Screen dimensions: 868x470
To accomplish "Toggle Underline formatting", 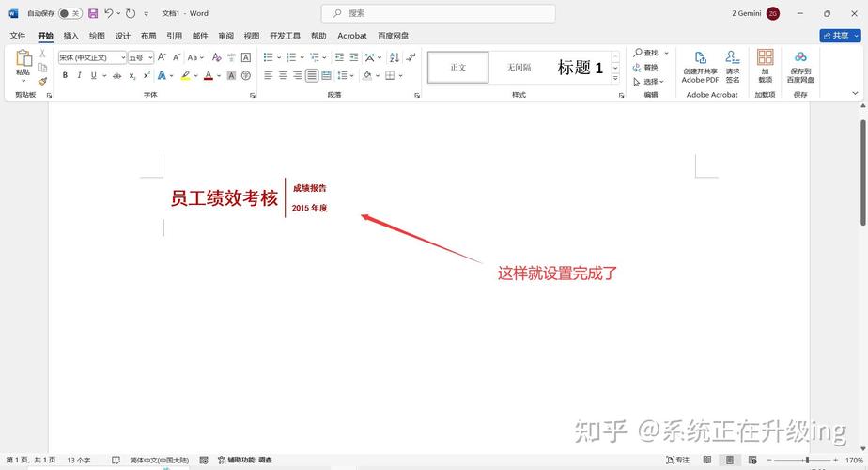I will click(x=93, y=75).
